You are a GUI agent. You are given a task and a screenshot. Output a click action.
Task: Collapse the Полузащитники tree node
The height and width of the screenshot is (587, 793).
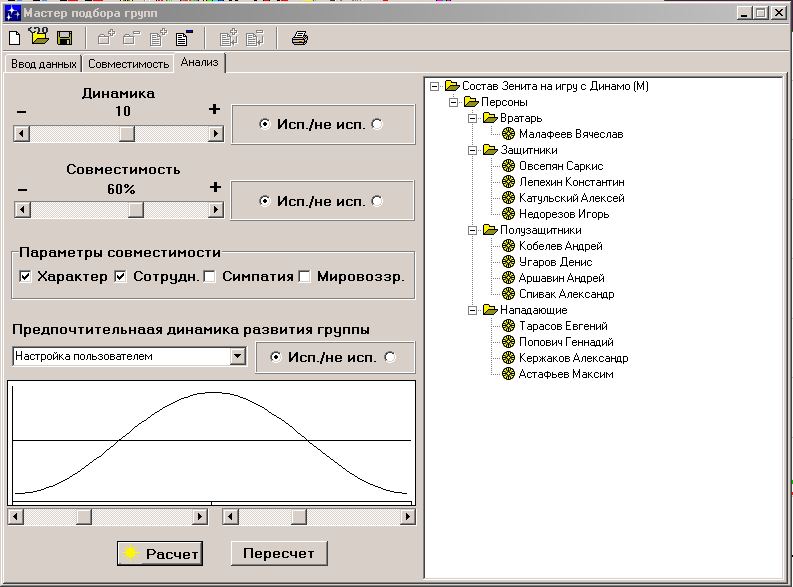[472, 230]
